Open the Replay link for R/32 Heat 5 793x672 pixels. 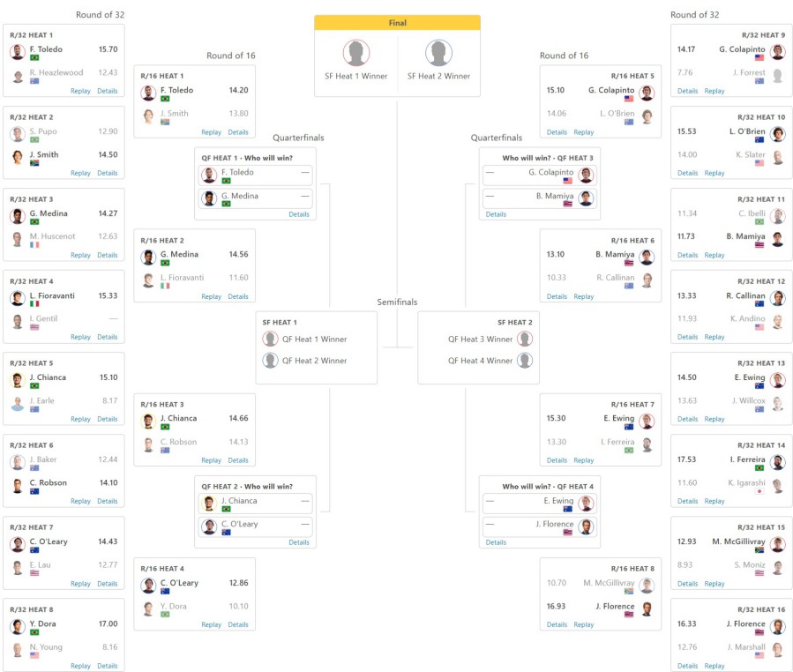pyautogui.click(x=80, y=419)
